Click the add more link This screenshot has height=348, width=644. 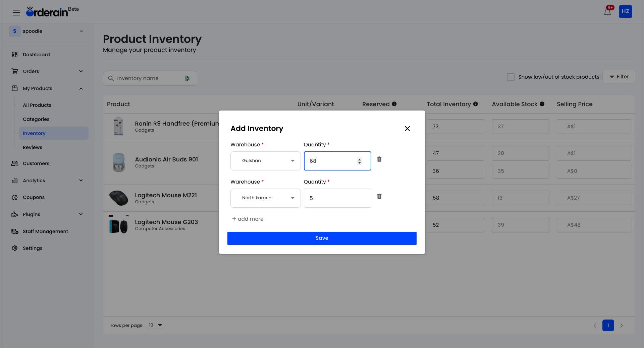point(248,219)
